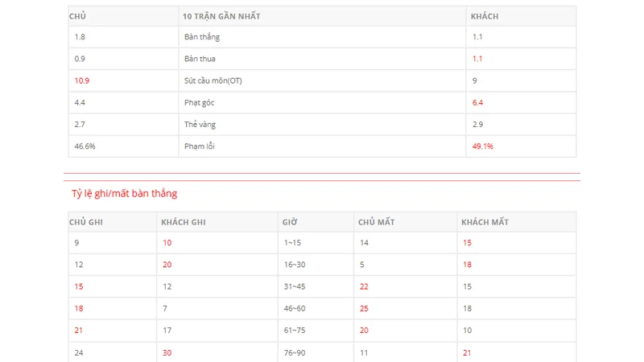The image size is (644, 362).
Task: Select the Thẻ vàng row label
Action: click(200, 125)
